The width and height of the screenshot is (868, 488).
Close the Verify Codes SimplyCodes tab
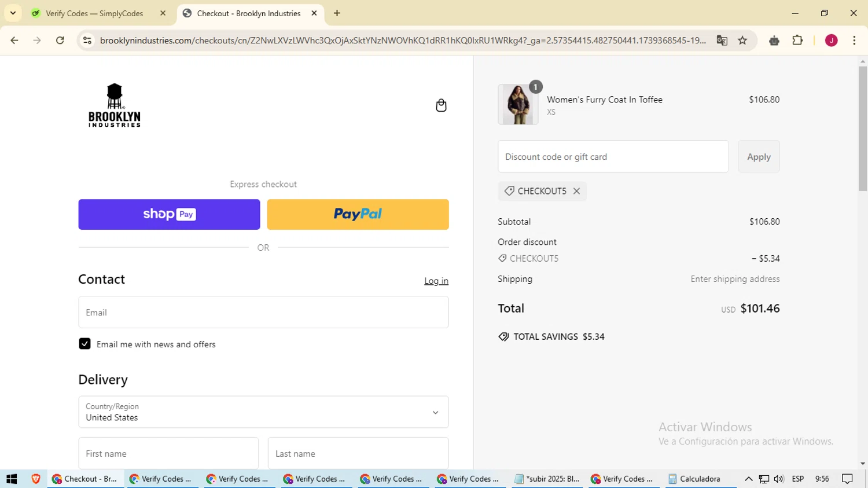[x=163, y=13]
